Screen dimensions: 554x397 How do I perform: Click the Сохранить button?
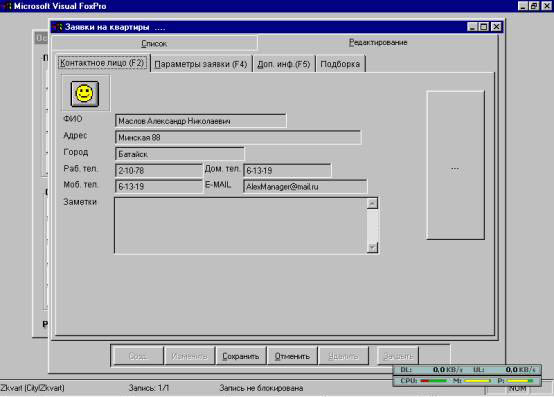pos(241,356)
